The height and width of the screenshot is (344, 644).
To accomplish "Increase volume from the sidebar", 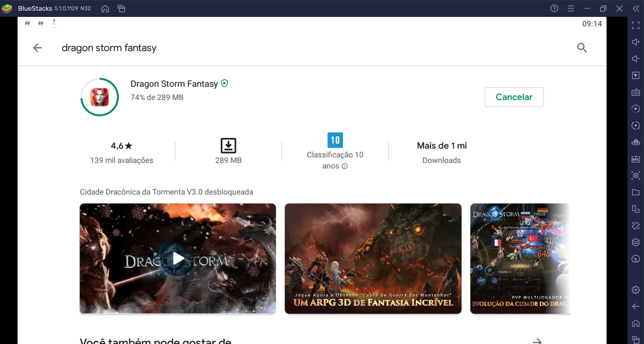I will [636, 42].
